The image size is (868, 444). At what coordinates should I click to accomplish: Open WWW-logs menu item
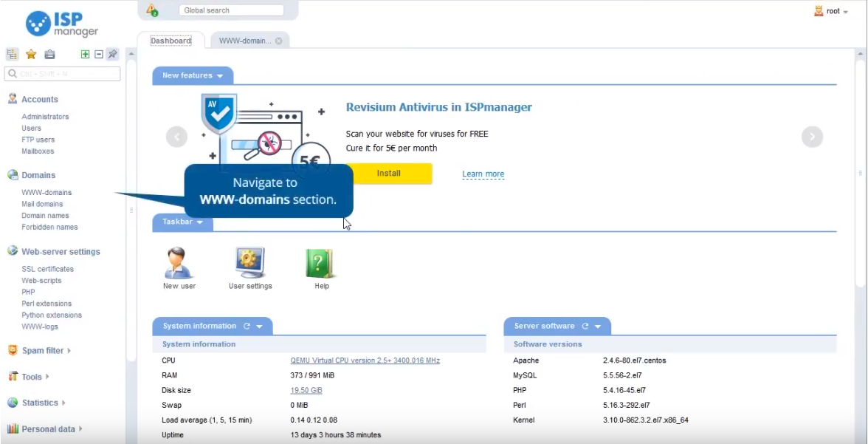click(x=40, y=327)
